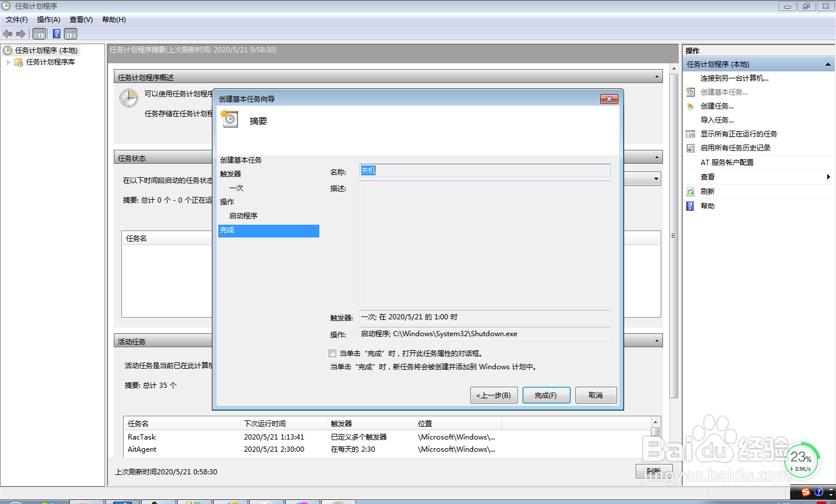Click the back navigation arrow
Viewport: 836px width, 504px height.
(x=7, y=34)
